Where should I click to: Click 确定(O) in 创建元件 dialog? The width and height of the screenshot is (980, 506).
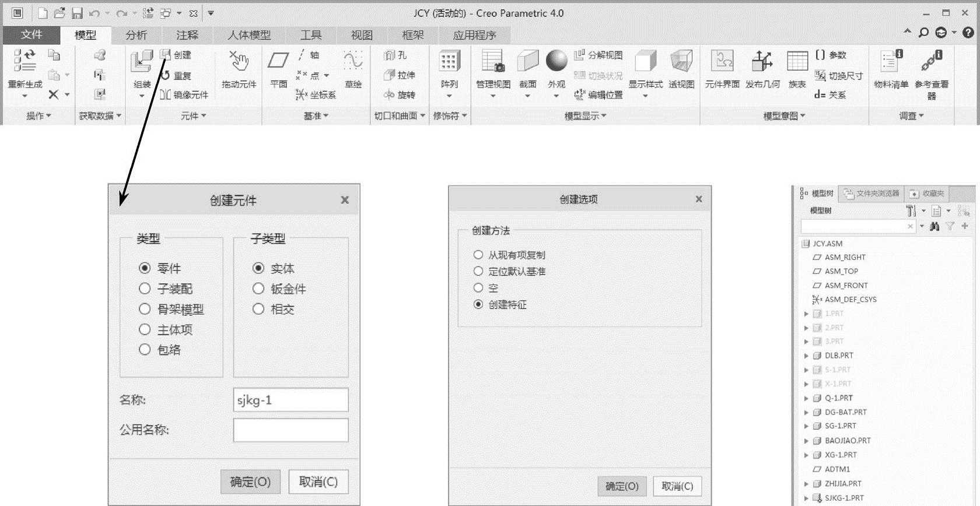click(250, 482)
